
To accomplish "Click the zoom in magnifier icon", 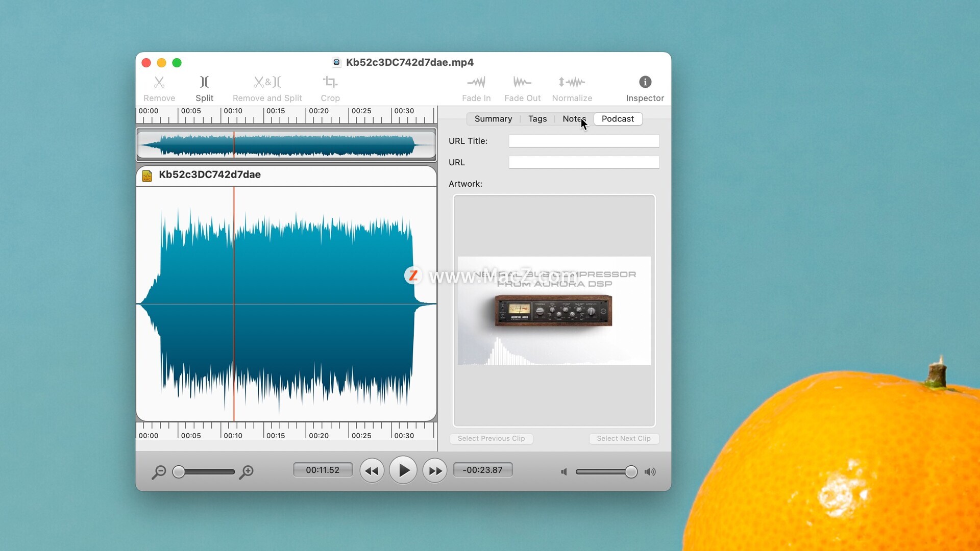I will (x=247, y=472).
